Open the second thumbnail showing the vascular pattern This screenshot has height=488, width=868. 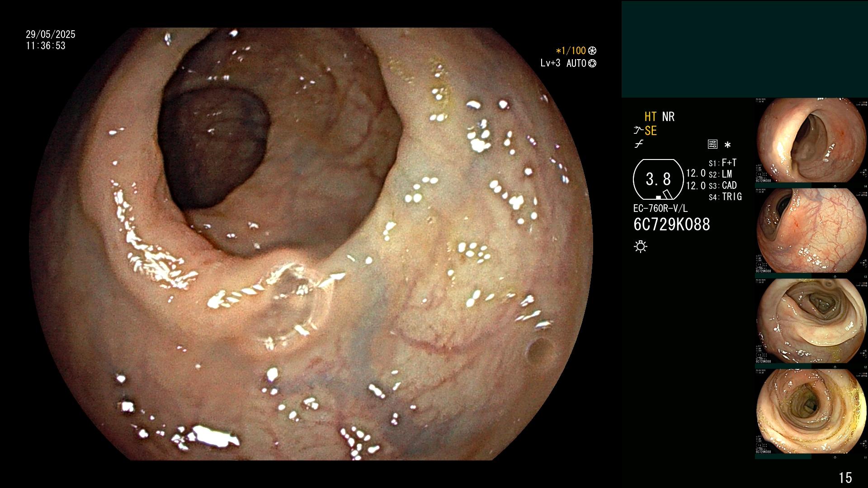(x=811, y=230)
